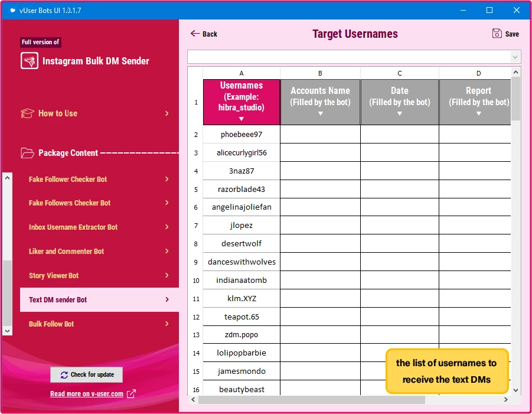Open Read more on v-user.com link

tap(87, 394)
